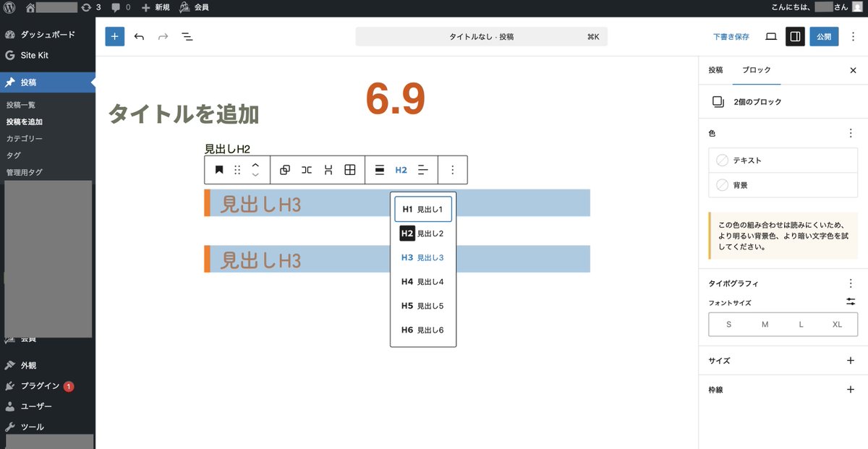Open ダッシュボード in admin menu
The height and width of the screenshot is (449, 868).
tap(48, 34)
